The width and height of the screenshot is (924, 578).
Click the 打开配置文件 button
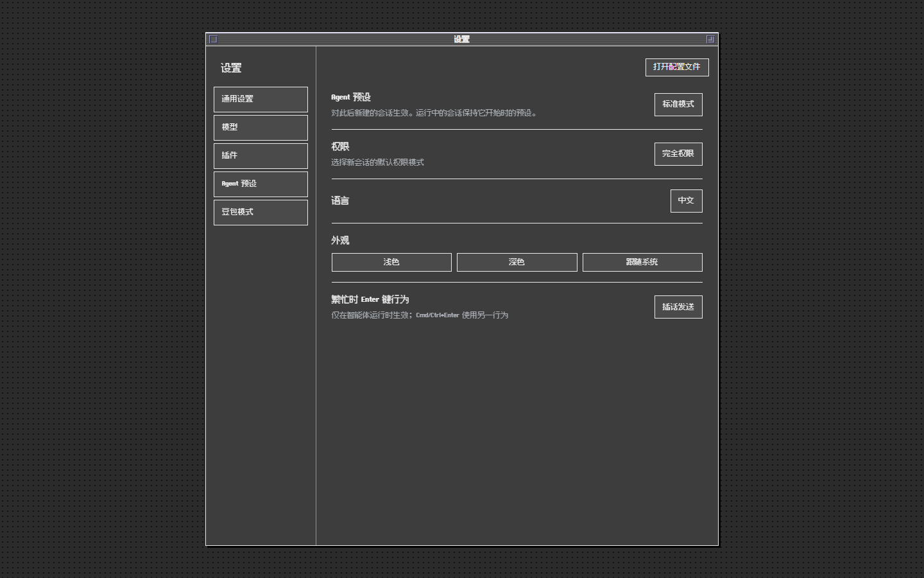677,67
